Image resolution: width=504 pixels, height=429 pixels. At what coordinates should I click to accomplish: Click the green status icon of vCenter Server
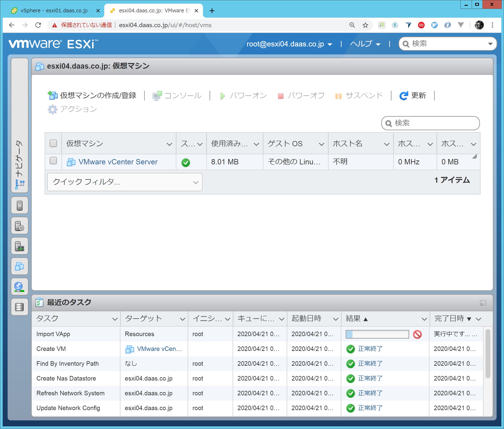click(186, 162)
